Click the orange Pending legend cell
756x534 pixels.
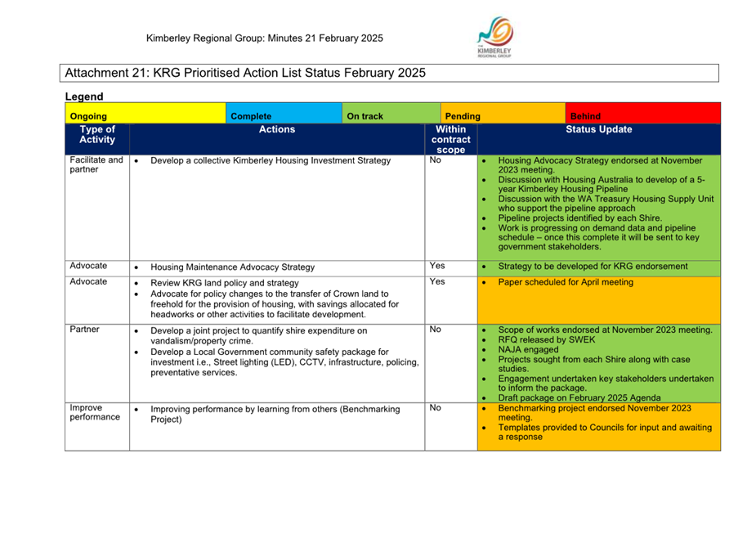coord(503,113)
